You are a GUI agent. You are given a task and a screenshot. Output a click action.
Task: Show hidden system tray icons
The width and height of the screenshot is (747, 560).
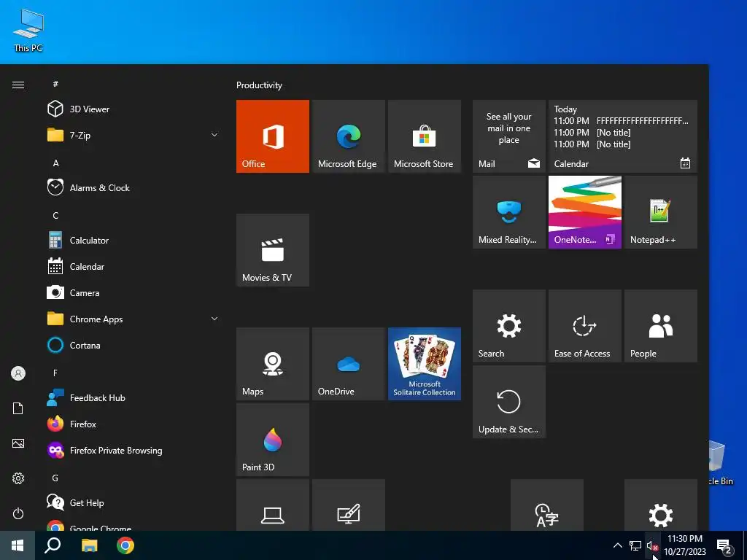617,545
